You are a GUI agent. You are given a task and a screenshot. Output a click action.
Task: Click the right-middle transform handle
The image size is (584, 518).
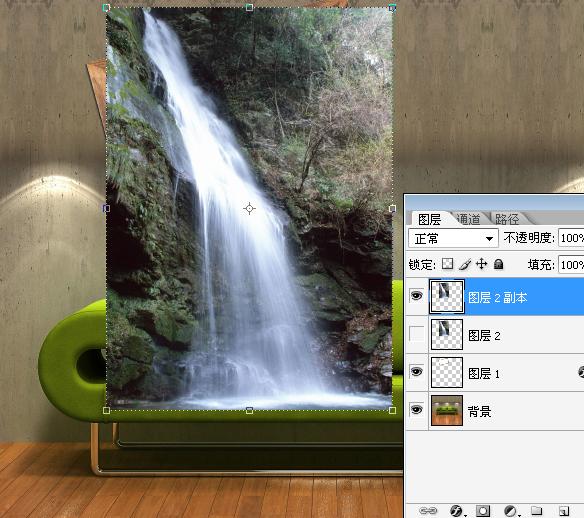click(392, 209)
